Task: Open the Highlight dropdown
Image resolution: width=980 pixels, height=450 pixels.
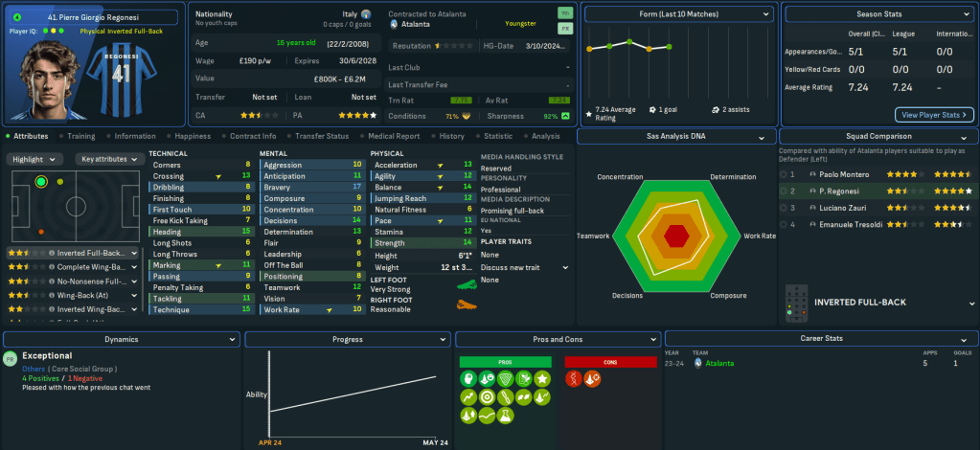Action: click(x=36, y=159)
